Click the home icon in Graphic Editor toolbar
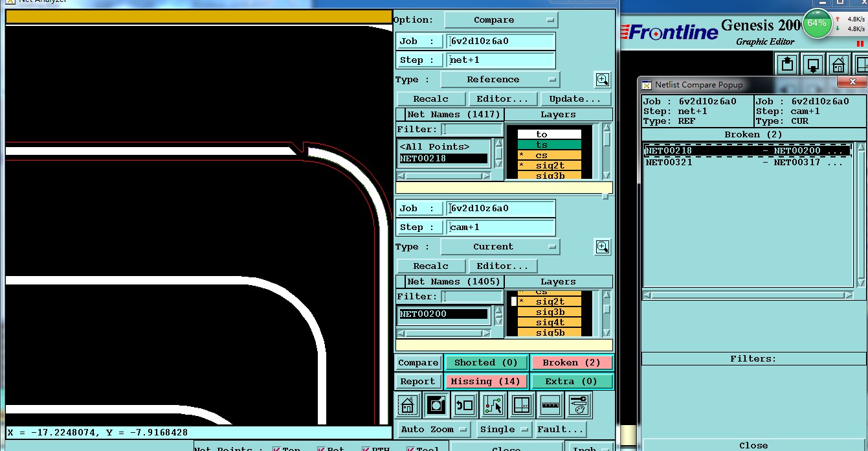This screenshot has height=451, width=868. (x=838, y=64)
